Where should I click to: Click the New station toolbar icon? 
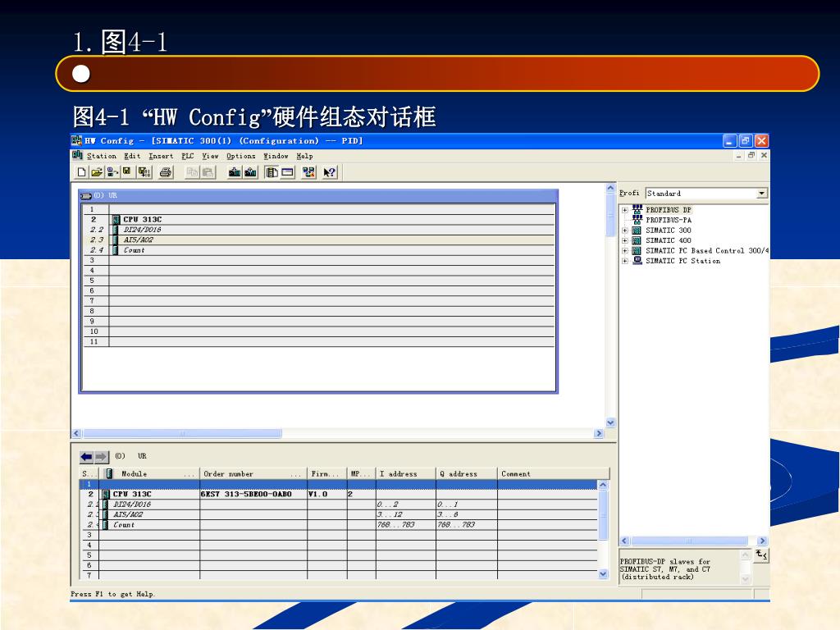(81, 172)
